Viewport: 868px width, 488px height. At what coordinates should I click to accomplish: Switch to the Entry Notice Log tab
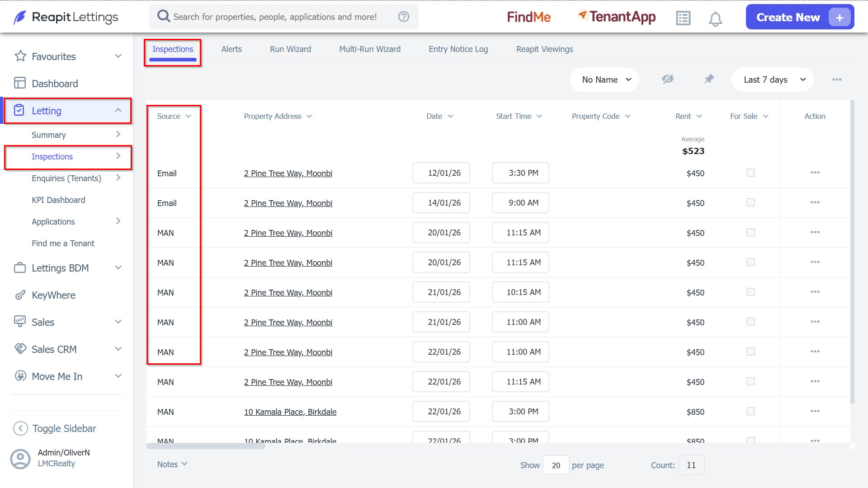coord(458,49)
